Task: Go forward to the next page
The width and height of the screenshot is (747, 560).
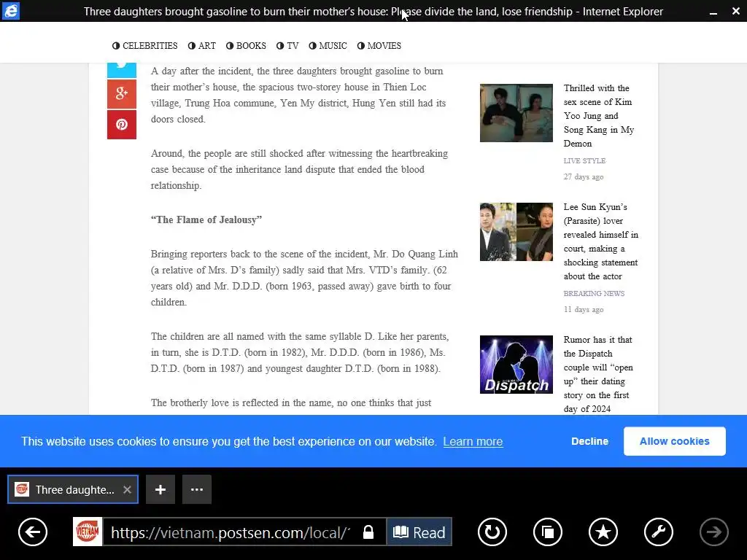Action: pos(713,532)
